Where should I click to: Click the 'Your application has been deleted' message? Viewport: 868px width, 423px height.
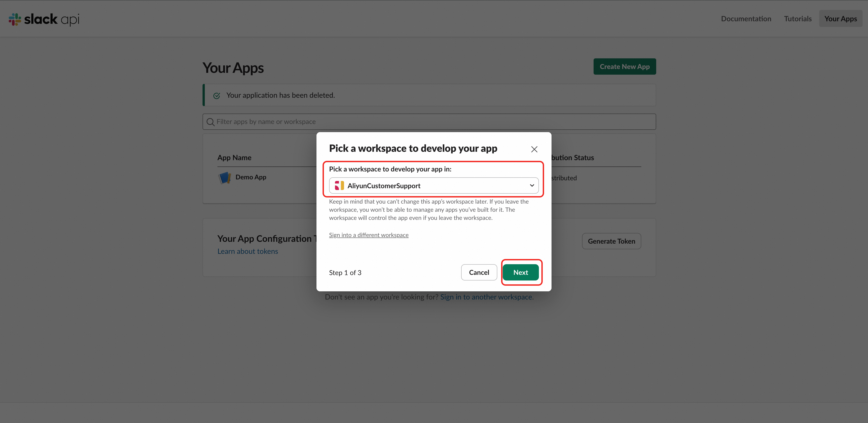[280, 95]
